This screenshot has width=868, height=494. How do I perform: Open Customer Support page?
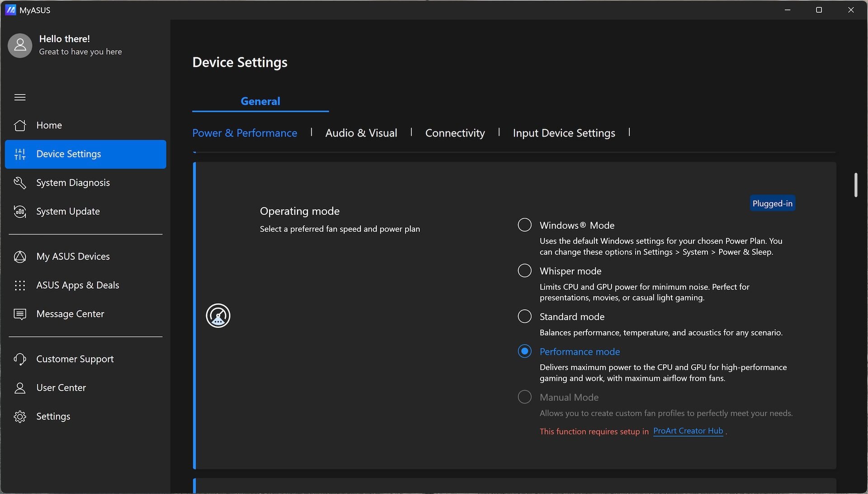85,359
